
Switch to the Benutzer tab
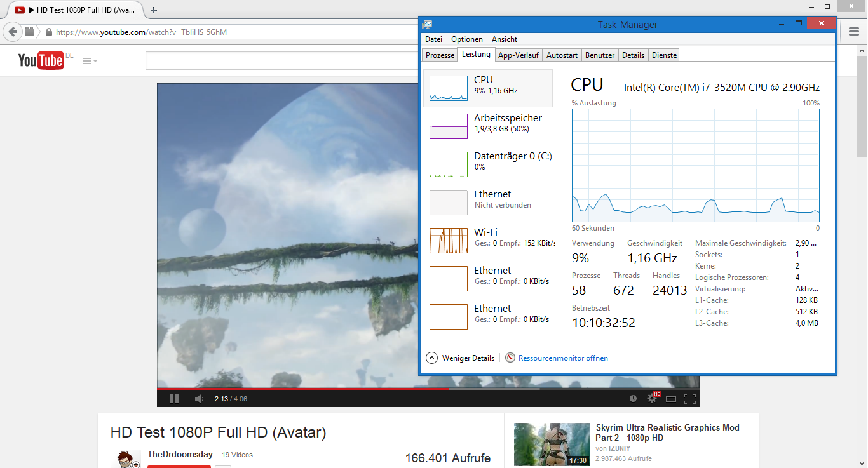coord(600,55)
